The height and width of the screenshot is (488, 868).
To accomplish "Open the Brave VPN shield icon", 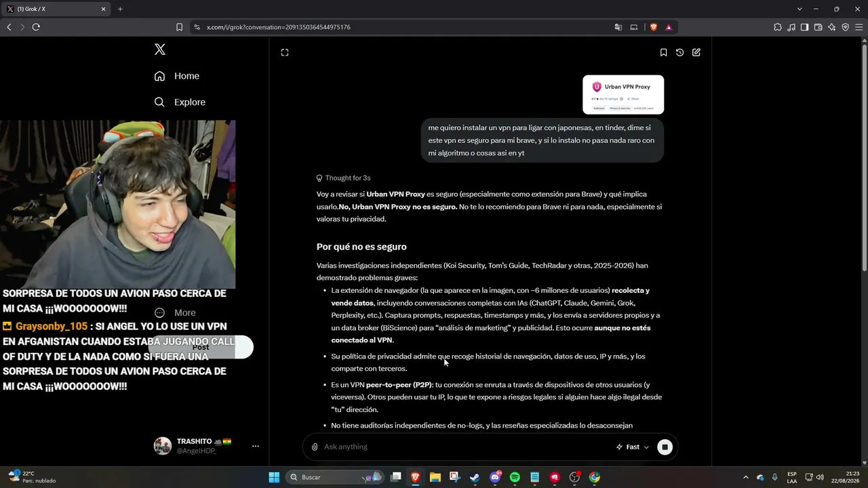I will coord(845,27).
